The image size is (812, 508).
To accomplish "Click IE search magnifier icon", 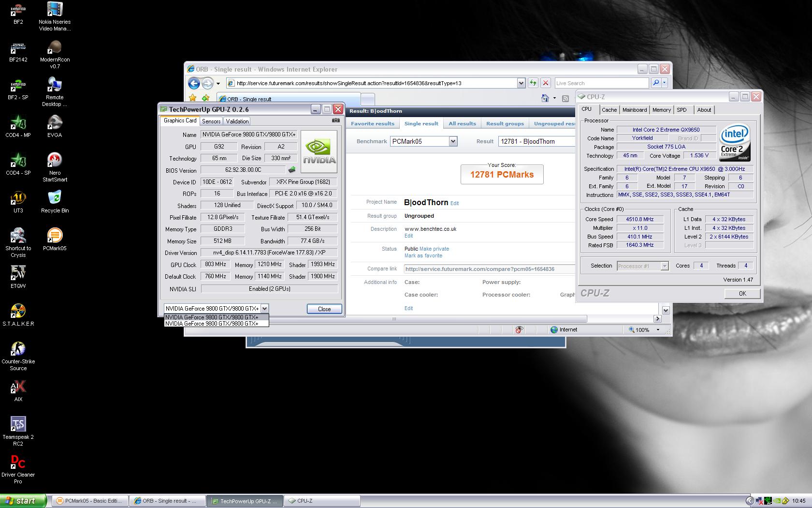I will pyautogui.click(x=656, y=83).
